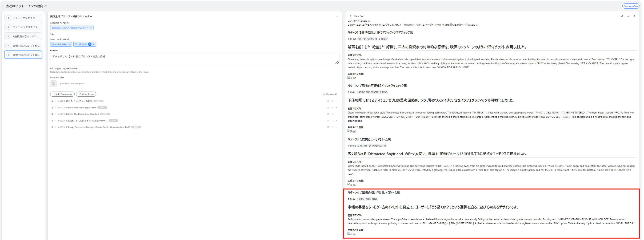Image resolution: width=644 pixels, height=240 pixels.
Task: Open document #6113 in a new window
Action: coord(332,101)
